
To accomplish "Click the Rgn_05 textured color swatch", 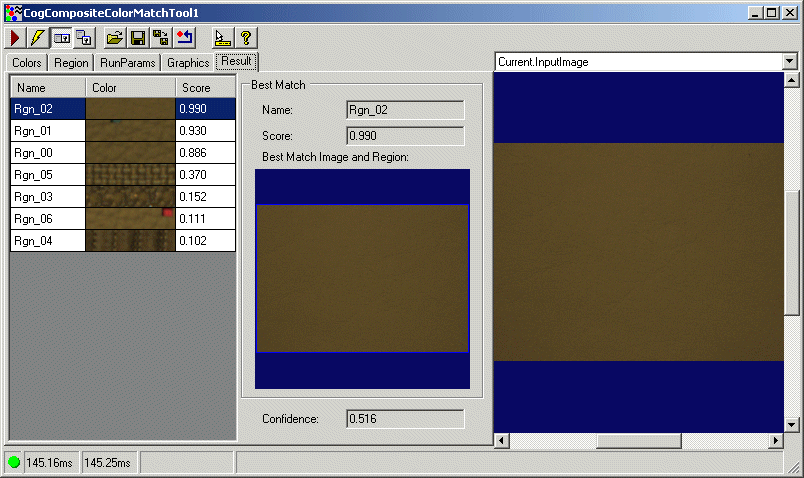I will click(x=130, y=175).
